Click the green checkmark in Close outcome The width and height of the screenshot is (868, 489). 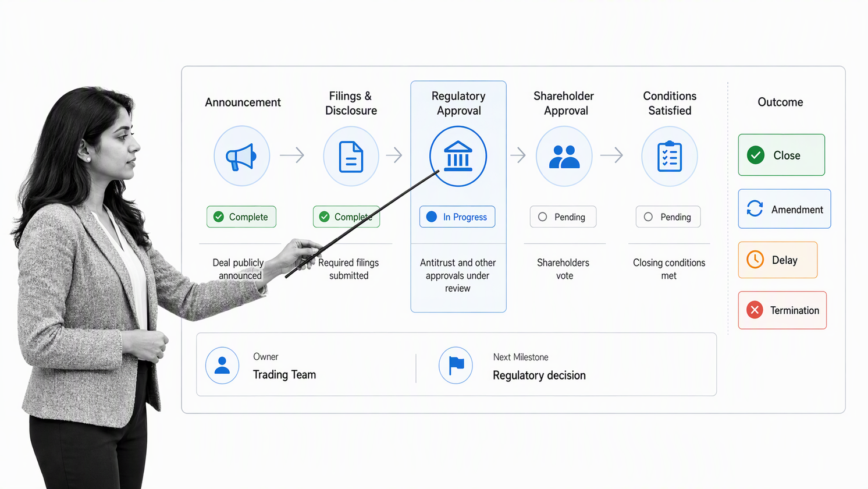pos(756,155)
